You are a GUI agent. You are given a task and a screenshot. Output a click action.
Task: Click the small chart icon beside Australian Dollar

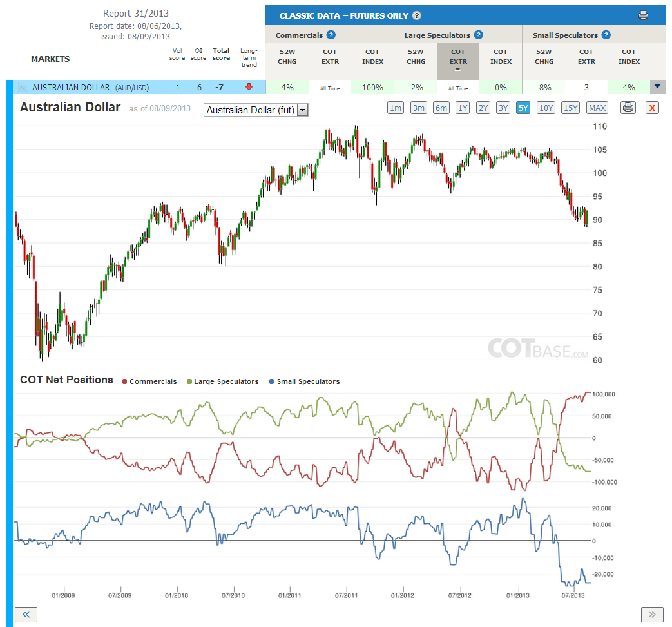23,88
